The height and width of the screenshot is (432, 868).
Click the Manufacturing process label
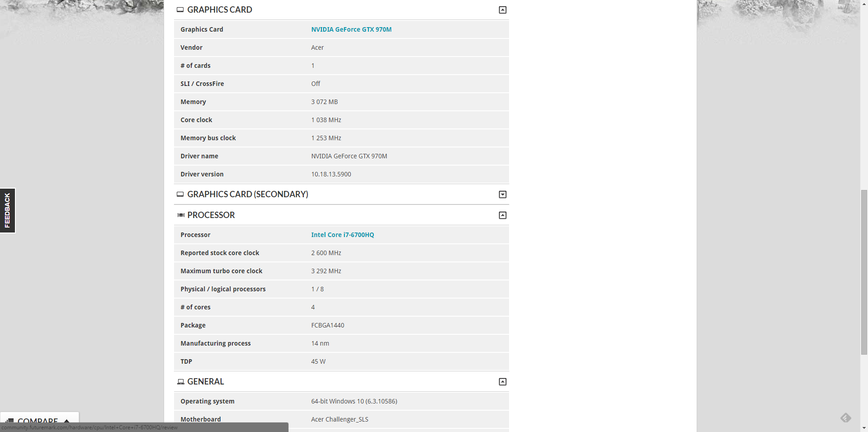click(x=216, y=343)
